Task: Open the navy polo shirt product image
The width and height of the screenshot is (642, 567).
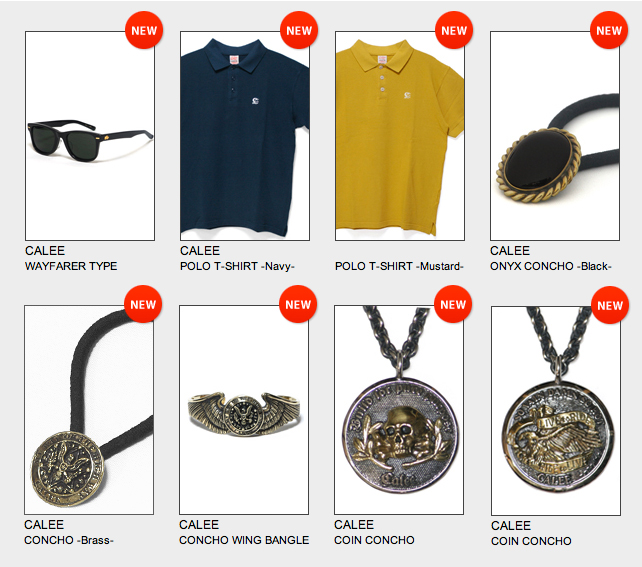Action: (245, 136)
